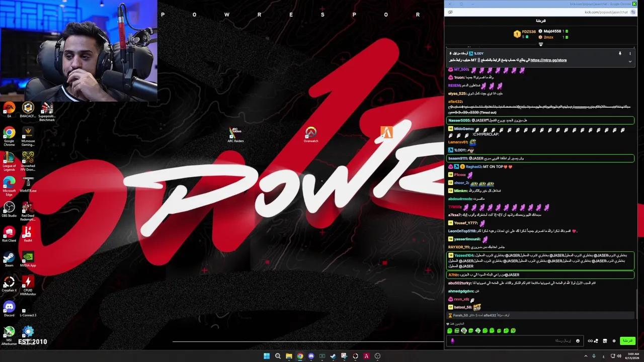
Task: Open Steam desktop shortcut
Action: 9,259
